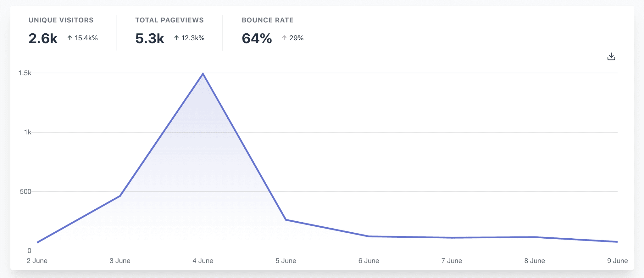Click the 1k y-axis label
The height and width of the screenshot is (278, 644).
click(28, 132)
